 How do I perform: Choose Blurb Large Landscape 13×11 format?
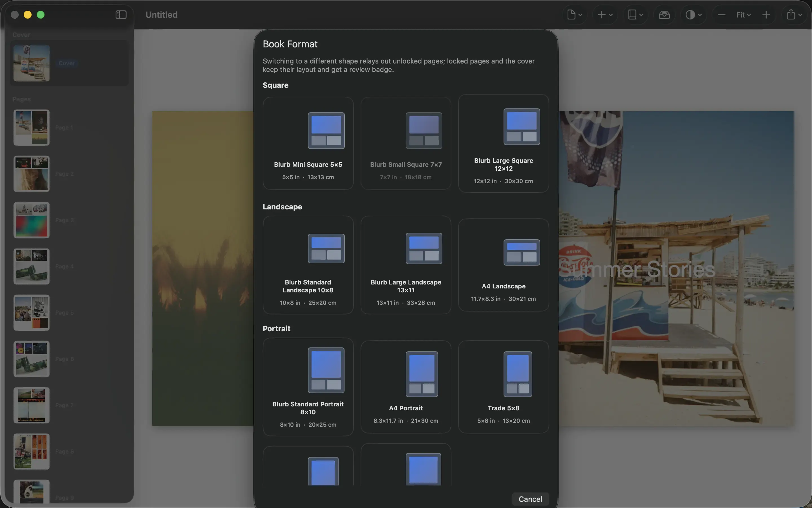[406, 265]
